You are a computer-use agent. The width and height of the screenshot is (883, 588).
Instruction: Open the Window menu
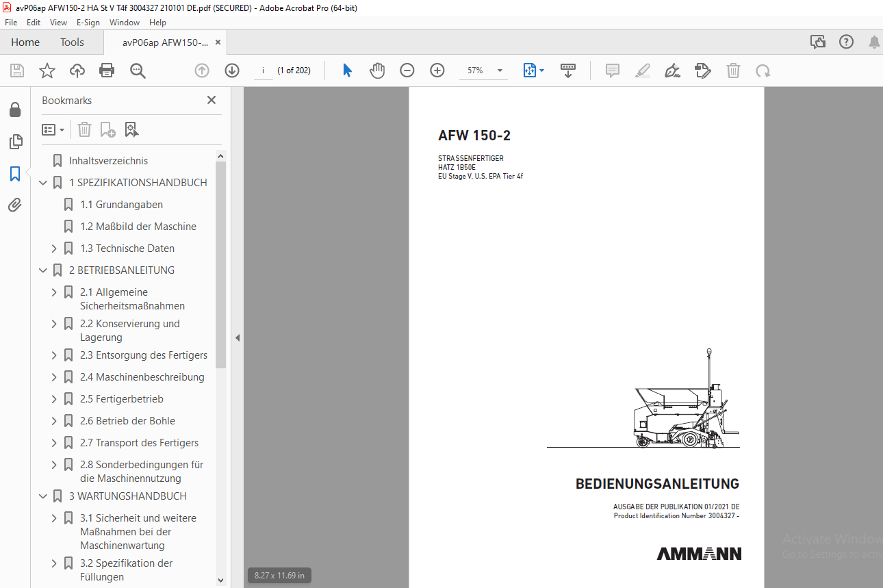(x=125, y=23)
